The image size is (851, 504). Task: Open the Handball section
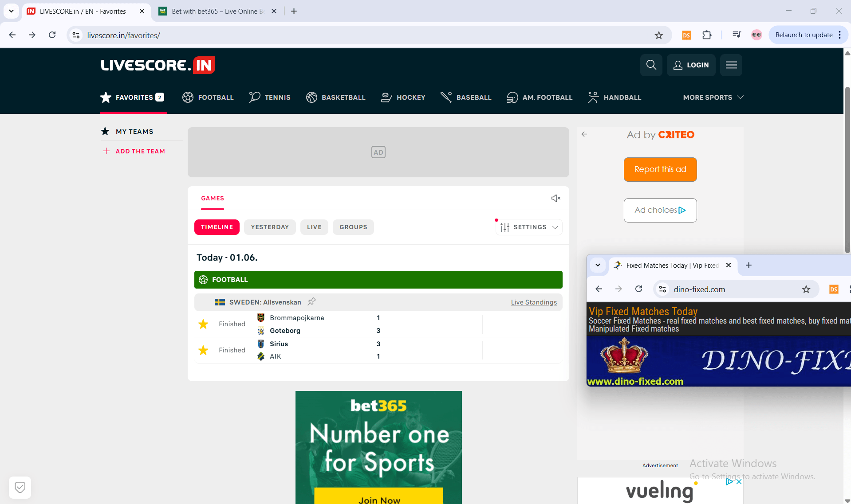pos(615,97)
